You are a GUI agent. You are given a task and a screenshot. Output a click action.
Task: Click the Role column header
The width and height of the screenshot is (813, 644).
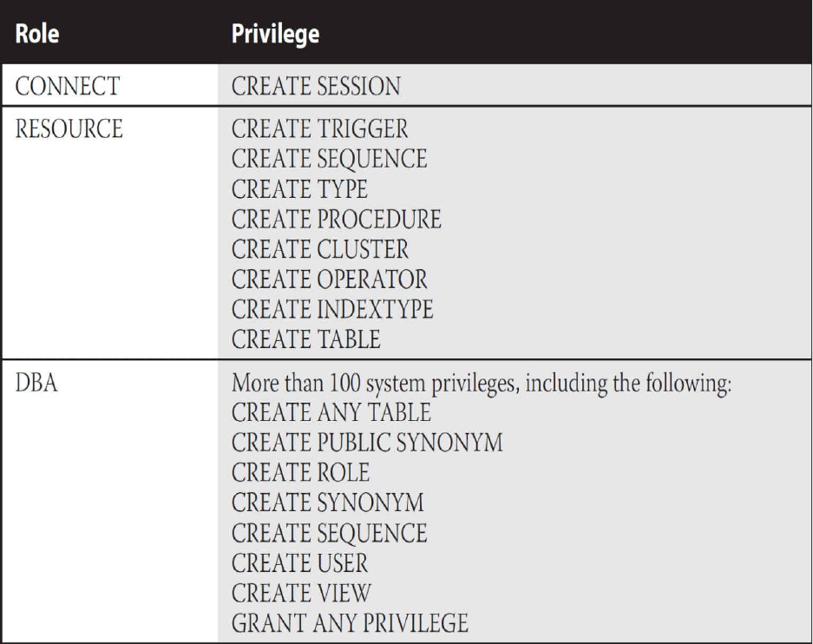coord(36,34)
